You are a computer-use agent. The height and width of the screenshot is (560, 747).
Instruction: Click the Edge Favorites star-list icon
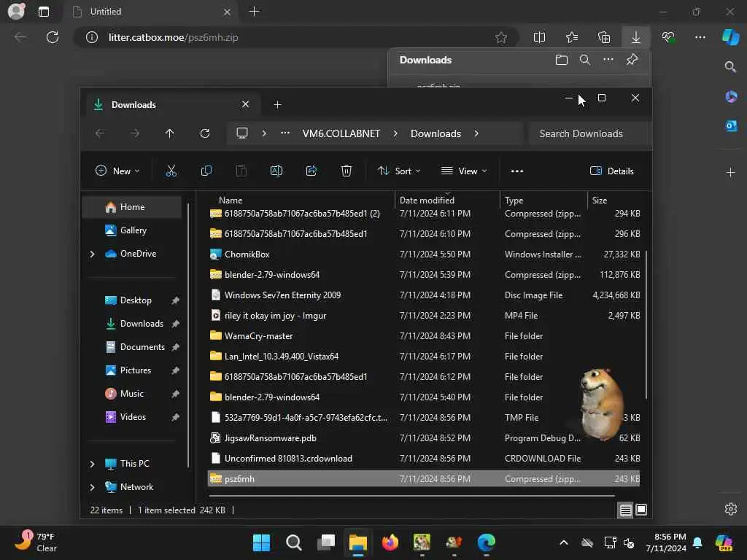(x=572, y=38)
